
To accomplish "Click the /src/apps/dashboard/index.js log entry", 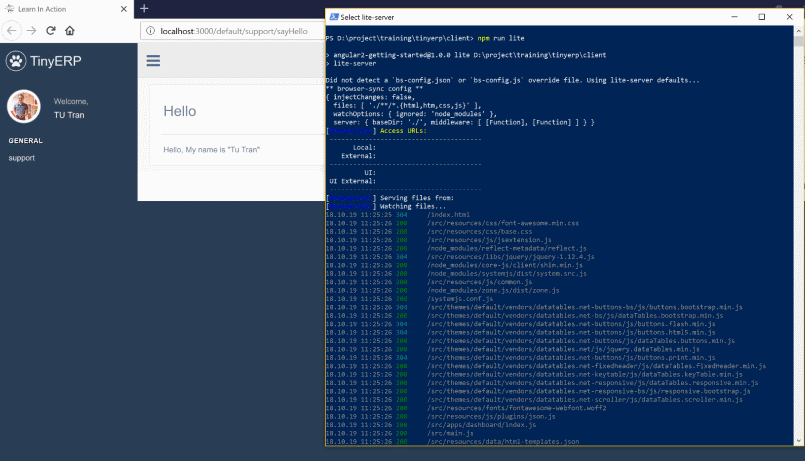I will (431, 425).
